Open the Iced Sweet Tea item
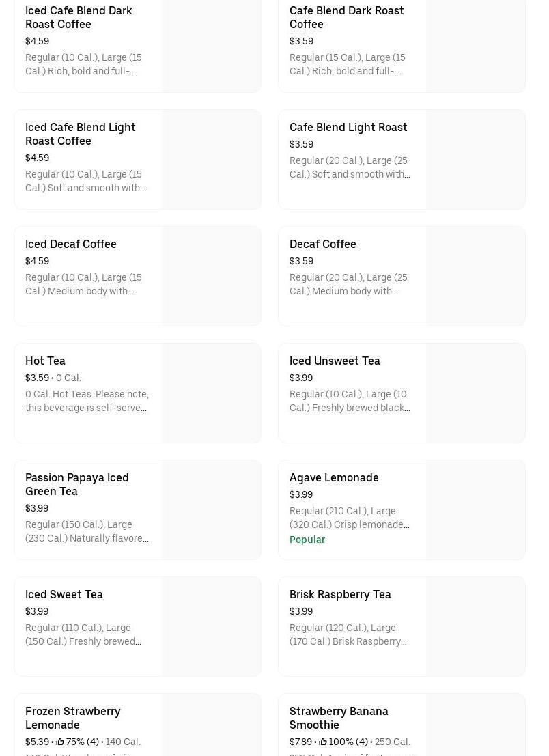 point(64,594)
